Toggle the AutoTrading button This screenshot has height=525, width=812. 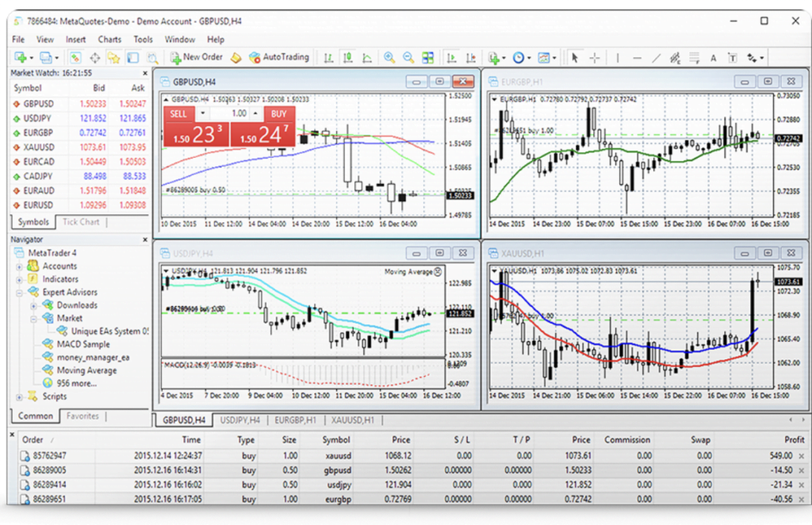point(278,57)
